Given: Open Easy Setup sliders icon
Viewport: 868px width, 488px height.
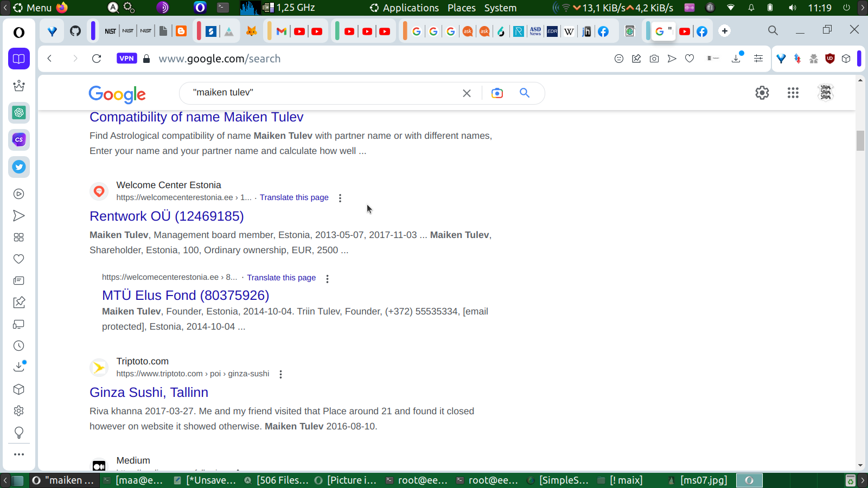Looking at the screenshot, I should 758,59.
